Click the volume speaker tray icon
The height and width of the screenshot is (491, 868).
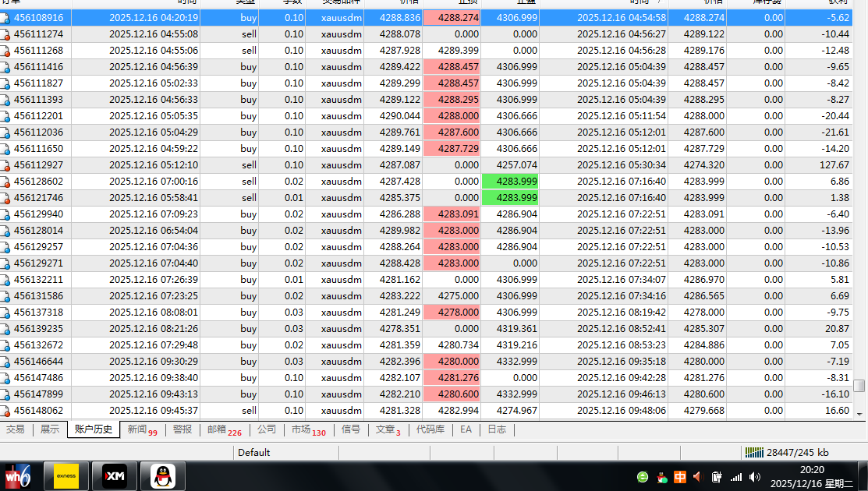754,476
